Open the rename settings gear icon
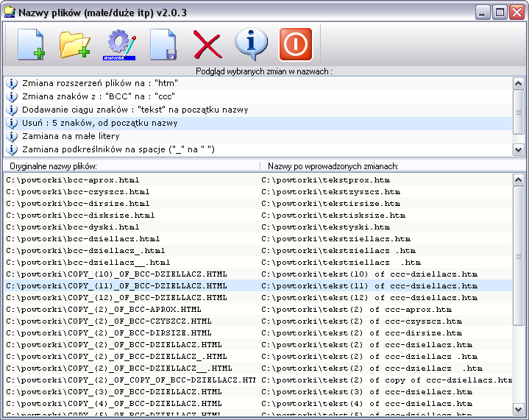Viewport: 529px width, 420px height. click(119, 45)
